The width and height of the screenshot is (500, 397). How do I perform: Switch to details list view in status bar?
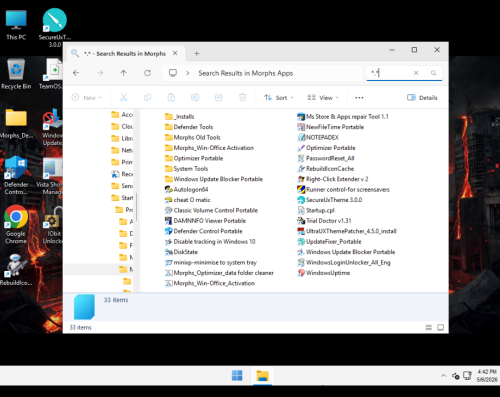(x=429, y=327)
